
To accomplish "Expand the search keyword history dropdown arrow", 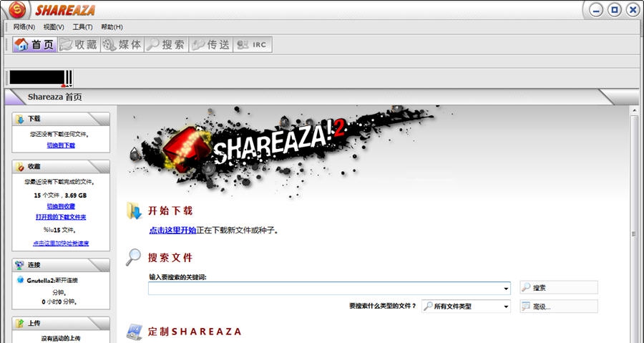I will (x=506, y=289).
